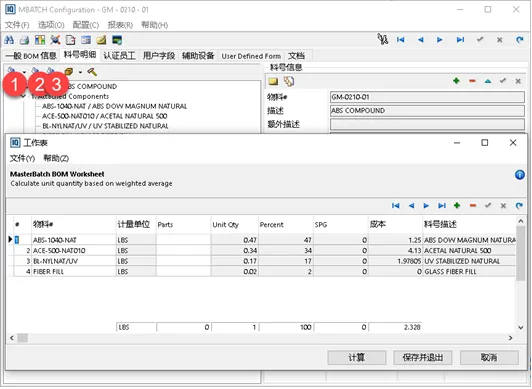The height and width of the screenshot is (389, 532).
Task: Open the 文件(Y) menu in worksheet window
Action: tap(22, 158)
